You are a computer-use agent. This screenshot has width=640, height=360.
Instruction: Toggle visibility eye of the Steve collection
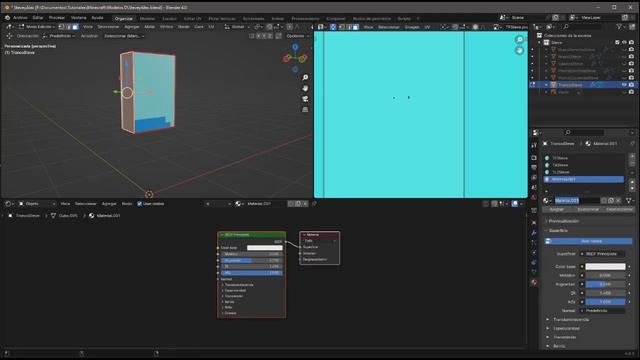(624, 42)
